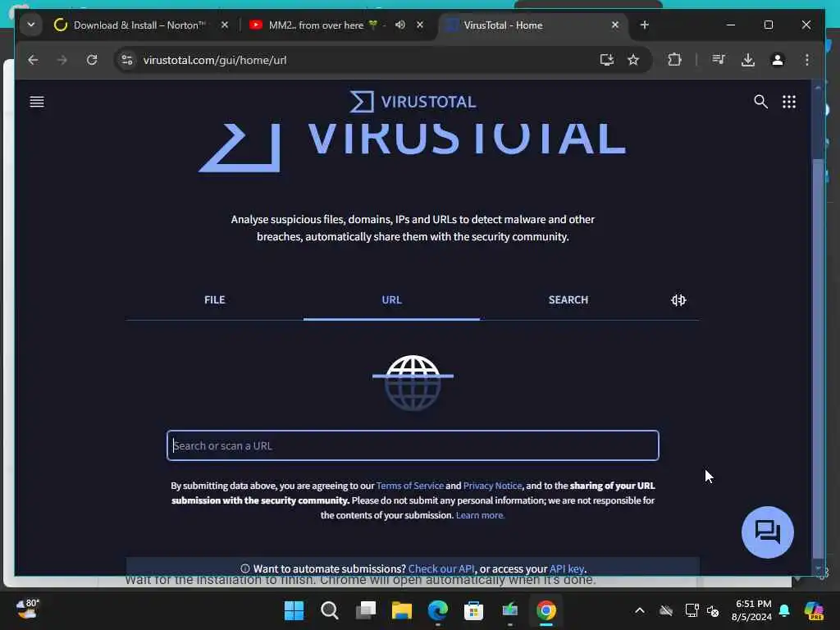Image resolution: width=840 pixels, height=630 pixels.
Task: Open a new browser tab
Action: (645, 25)
